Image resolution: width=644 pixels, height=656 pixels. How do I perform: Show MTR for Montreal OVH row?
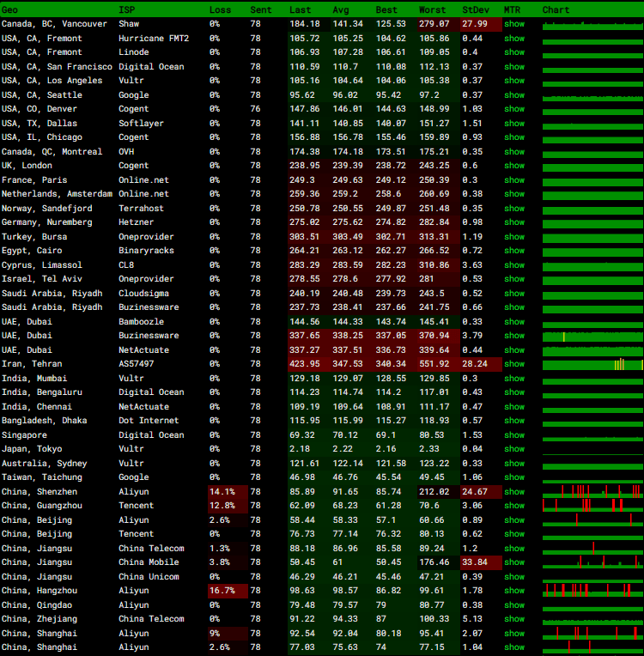514,152
